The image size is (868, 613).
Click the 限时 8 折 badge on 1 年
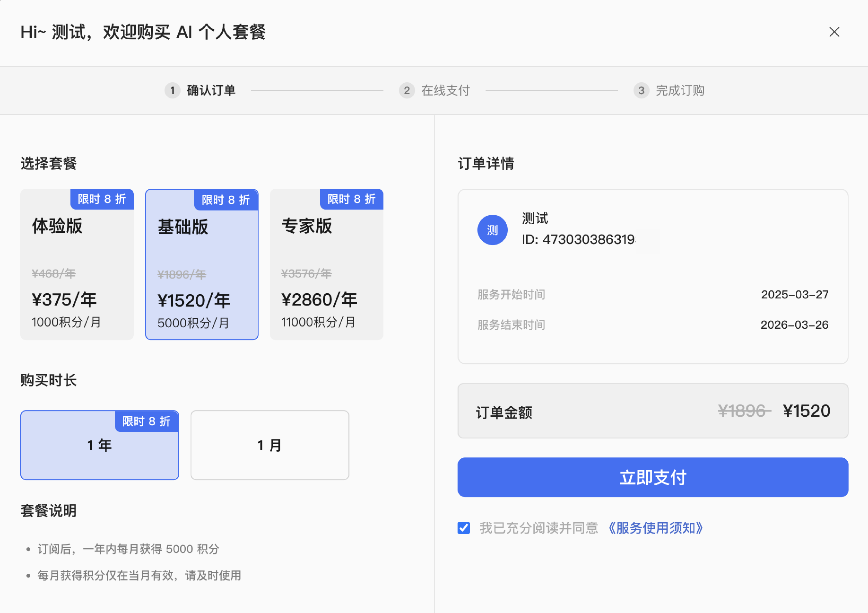click(147, 421)
